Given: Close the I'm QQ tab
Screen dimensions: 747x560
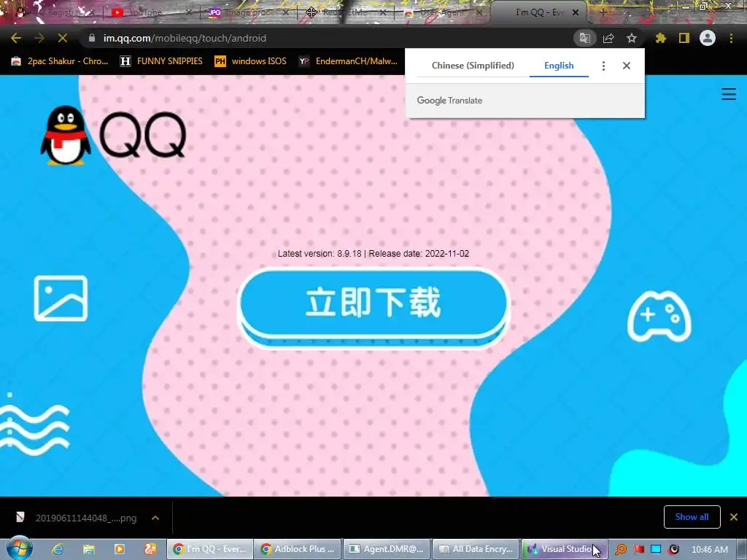Looking at the screenshot, I should 576,12.
